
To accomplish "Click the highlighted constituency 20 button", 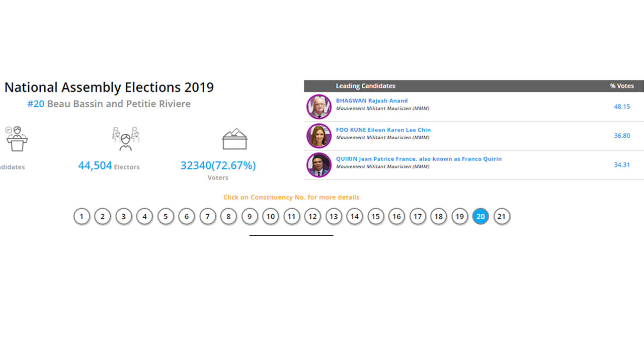I will click(x=480, y=217).
